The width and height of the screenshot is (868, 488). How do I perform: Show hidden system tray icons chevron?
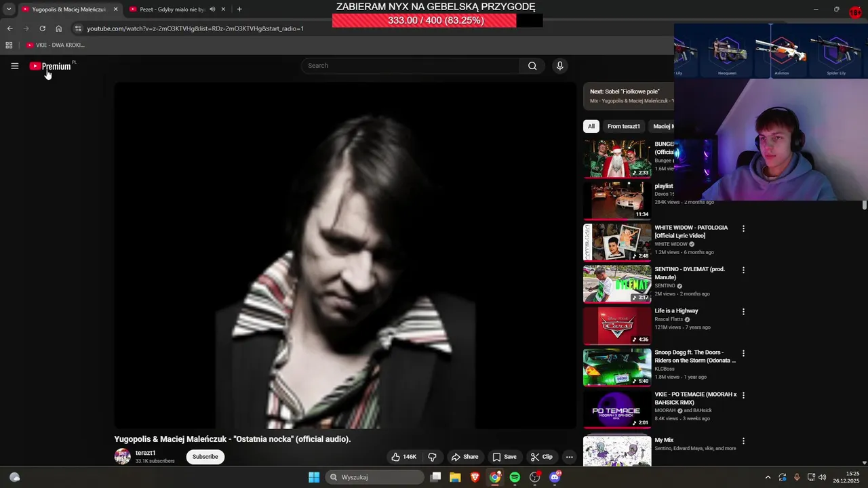pyautogui.click(x=768, y=477)
